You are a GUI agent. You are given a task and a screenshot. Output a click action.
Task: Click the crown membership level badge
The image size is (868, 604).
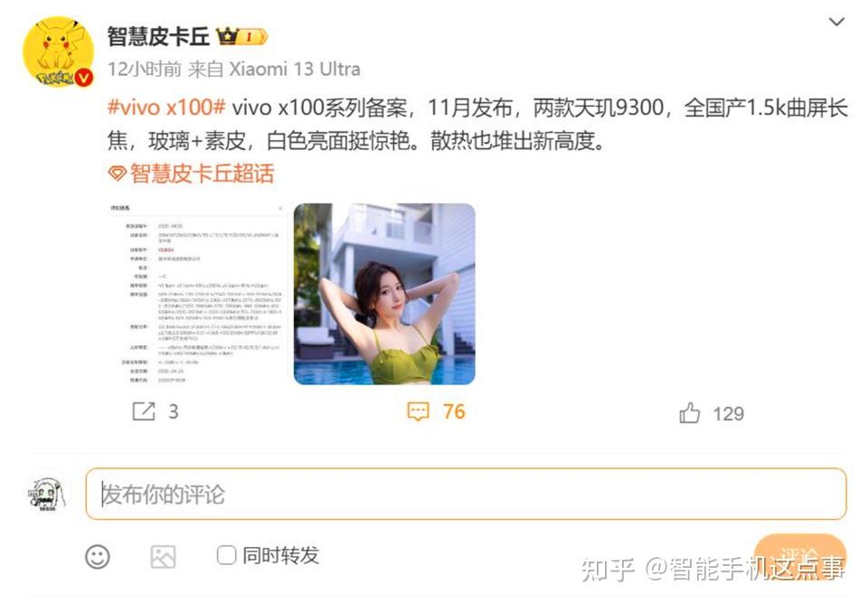click(x=242, y=36)
